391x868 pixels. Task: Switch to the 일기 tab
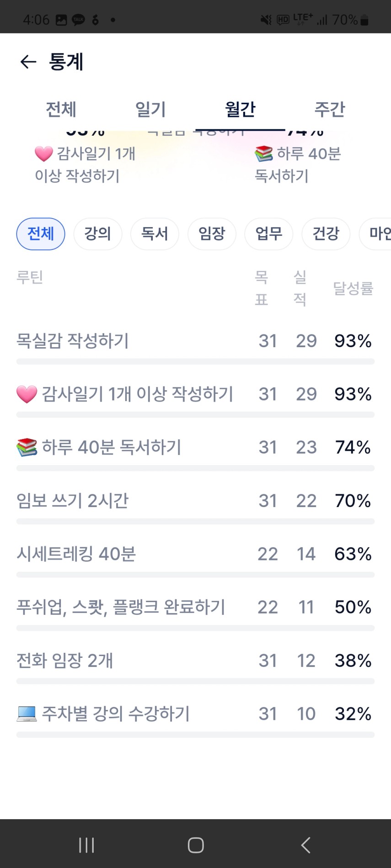click(150, 110)
